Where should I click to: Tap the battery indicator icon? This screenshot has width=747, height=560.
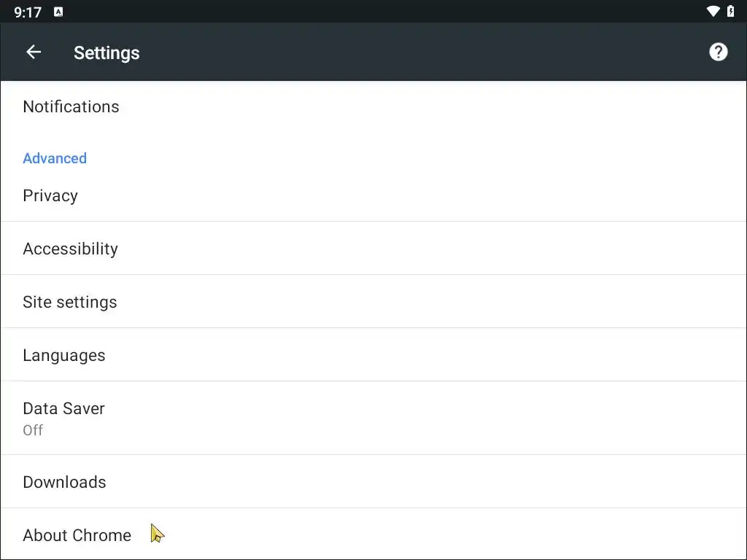[731, 12]
